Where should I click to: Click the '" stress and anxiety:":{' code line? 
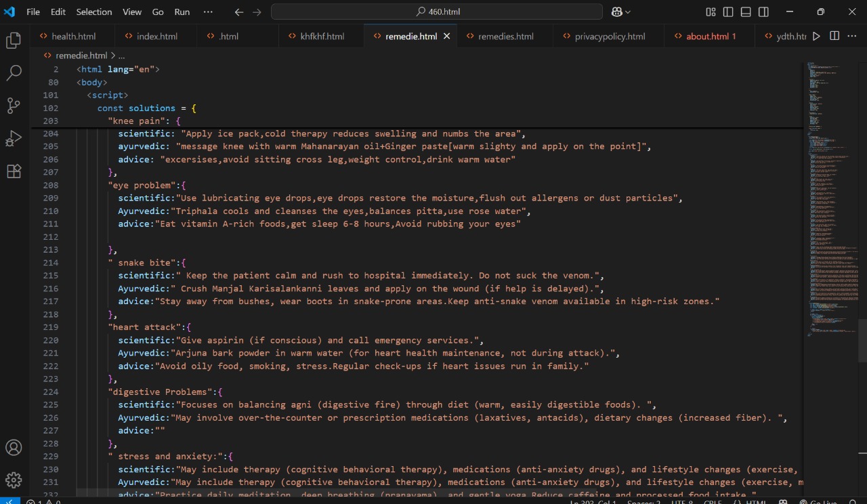point(170,456)
